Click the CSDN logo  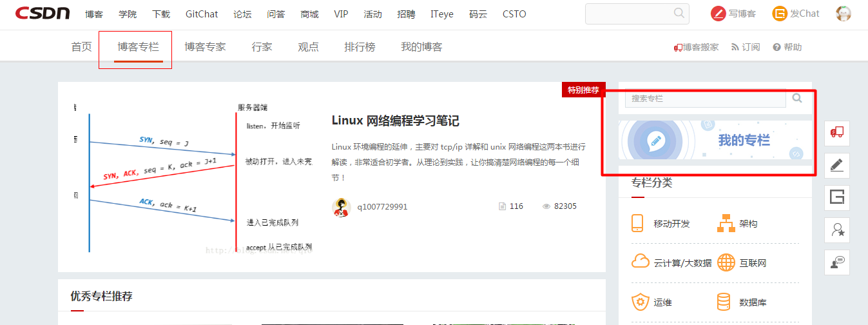point(44,14)
